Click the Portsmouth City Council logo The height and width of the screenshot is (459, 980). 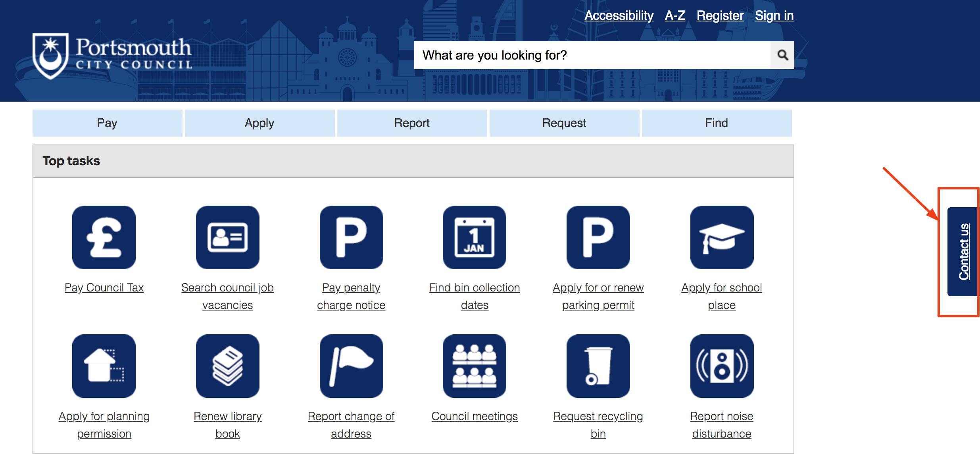tap(112, 56)
